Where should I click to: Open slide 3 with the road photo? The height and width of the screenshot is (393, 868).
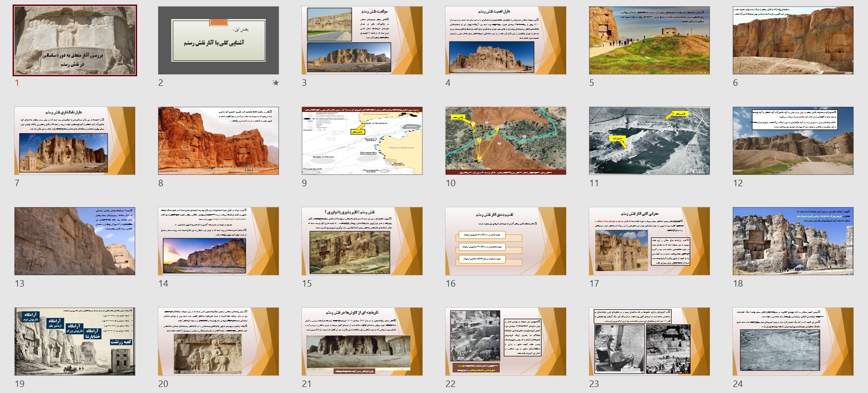pos(362,41)
